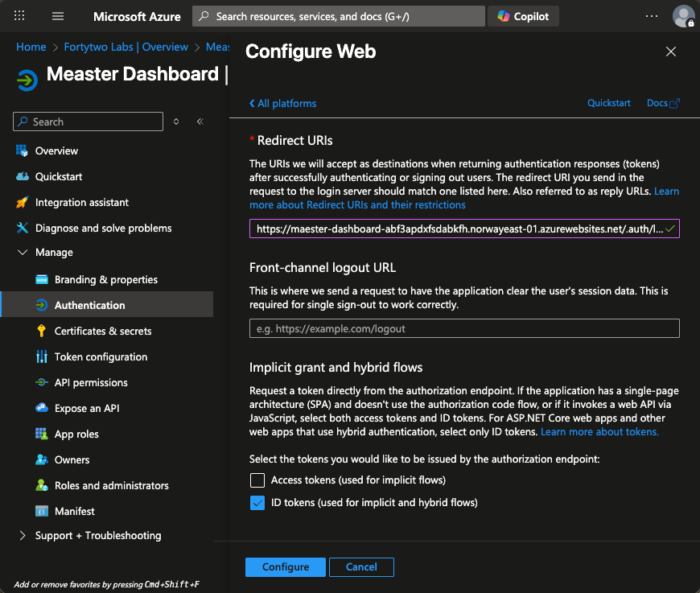Expand Support + Troubleshooting section
This screenshot has height=593, width=700.
pyautogui.click(x=22, y=535)
